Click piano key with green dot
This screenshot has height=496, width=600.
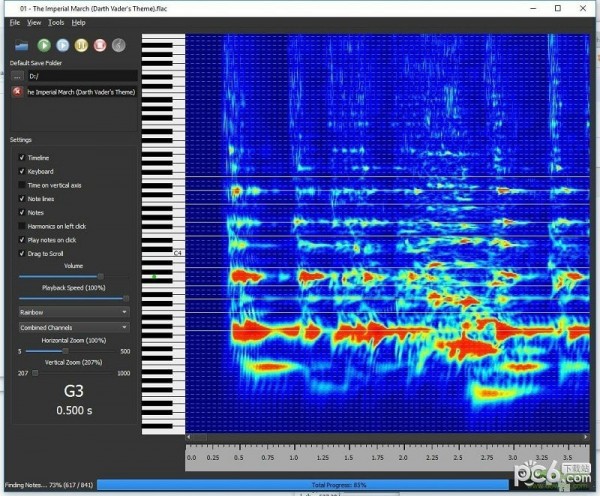point(154,276)
